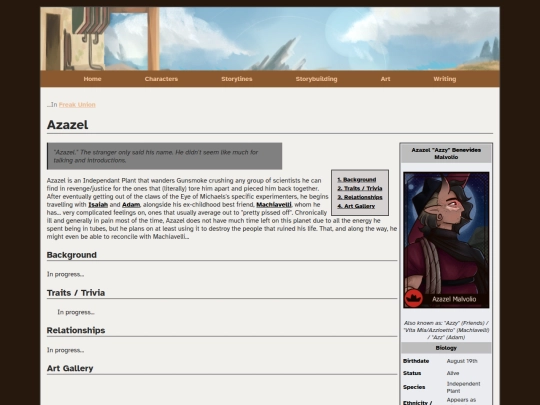The width and height of the screenshot is (540, 405).
Task: Click the Relationships section heading
Action: pyautogui.click(x=76, y=330)
